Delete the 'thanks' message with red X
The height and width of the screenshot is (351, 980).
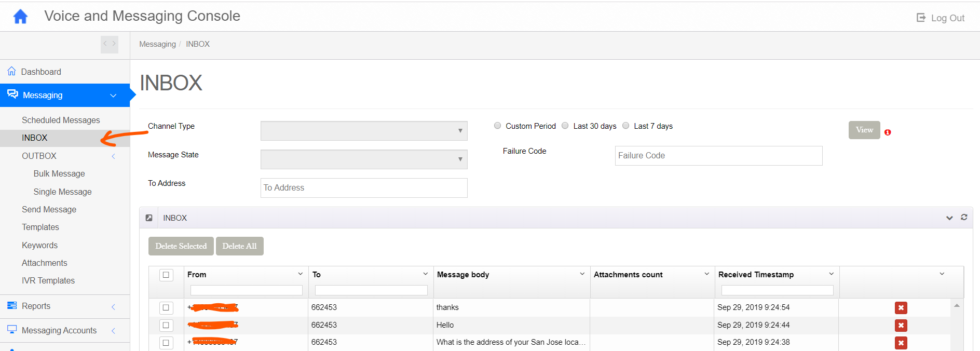click(x=901, y=308)
